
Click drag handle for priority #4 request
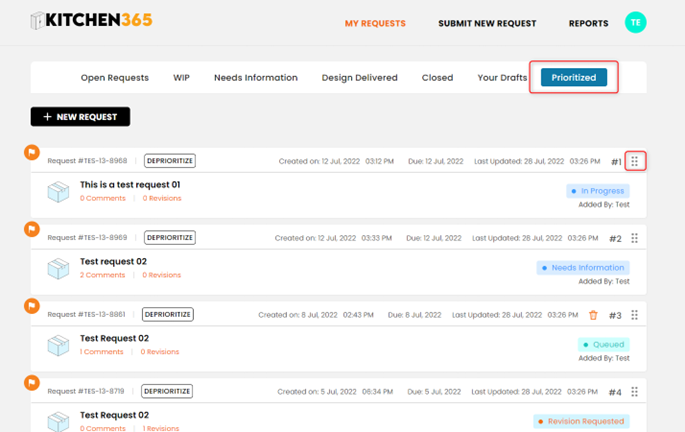634,392
